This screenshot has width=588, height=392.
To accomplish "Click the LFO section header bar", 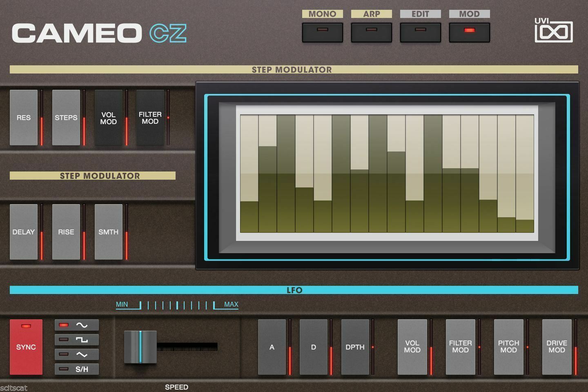I will pyautogui.click(x=294, y=290).
